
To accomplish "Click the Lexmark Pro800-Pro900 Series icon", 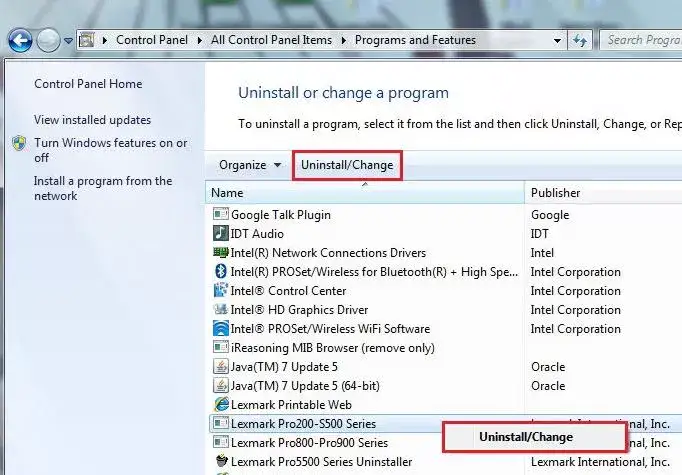I will (221, 442).
